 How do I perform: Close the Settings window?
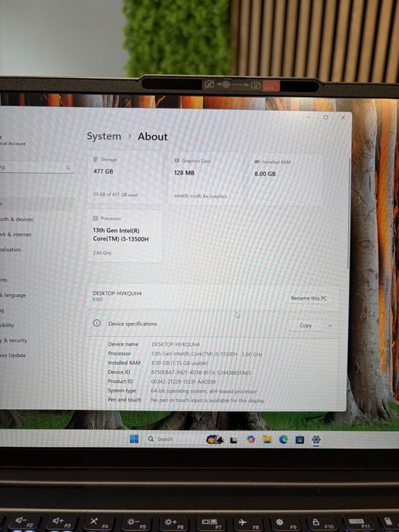343,118
